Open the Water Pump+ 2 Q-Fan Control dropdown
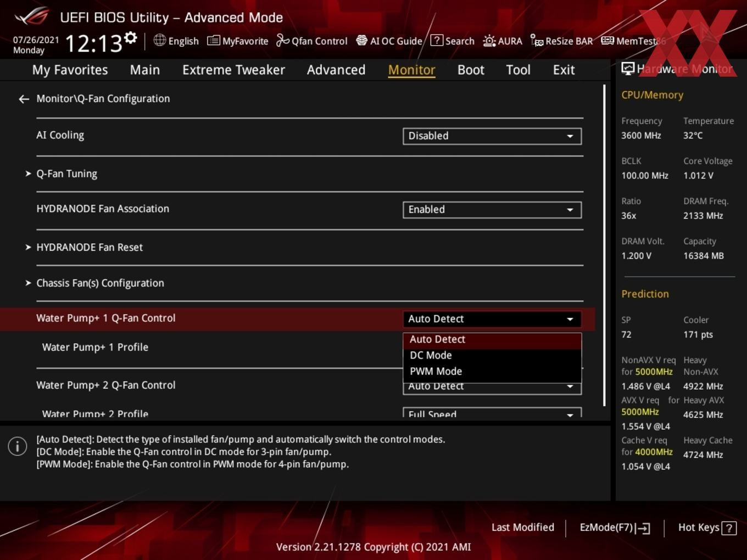 (492, 387)
